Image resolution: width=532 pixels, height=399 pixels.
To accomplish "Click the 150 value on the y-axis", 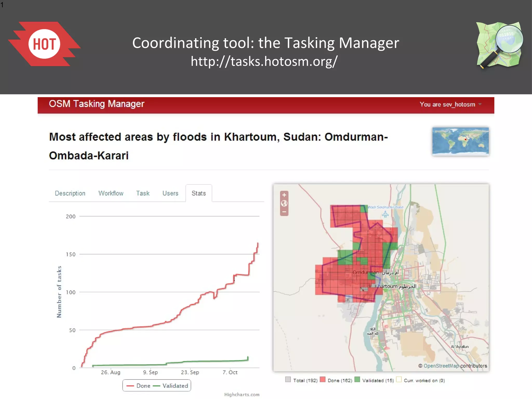I will click(71, 254).
